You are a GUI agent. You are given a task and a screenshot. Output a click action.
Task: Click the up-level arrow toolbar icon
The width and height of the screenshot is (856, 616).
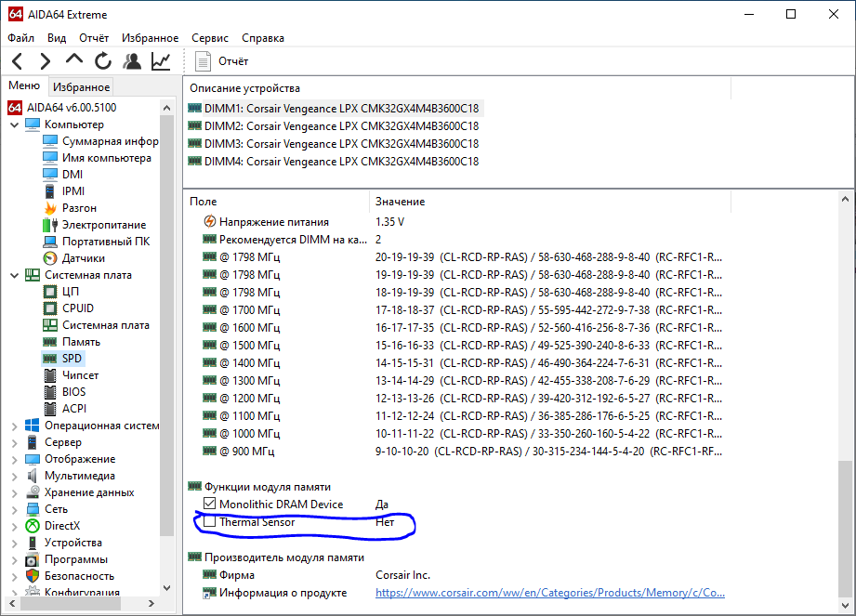[74, 60]
